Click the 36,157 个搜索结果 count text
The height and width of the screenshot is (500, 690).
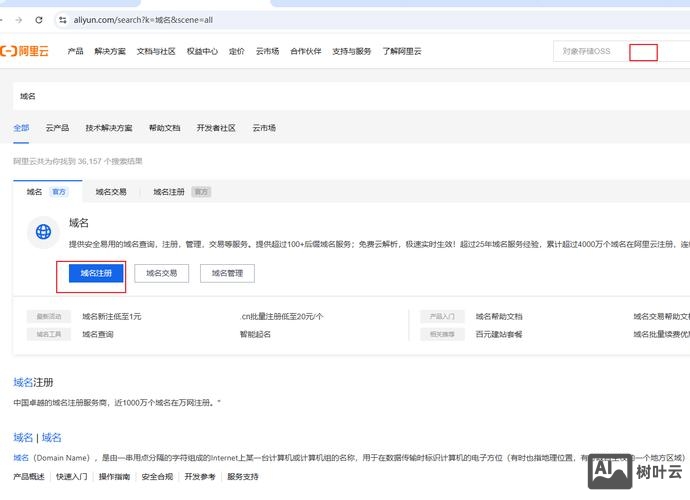(110, 161)
